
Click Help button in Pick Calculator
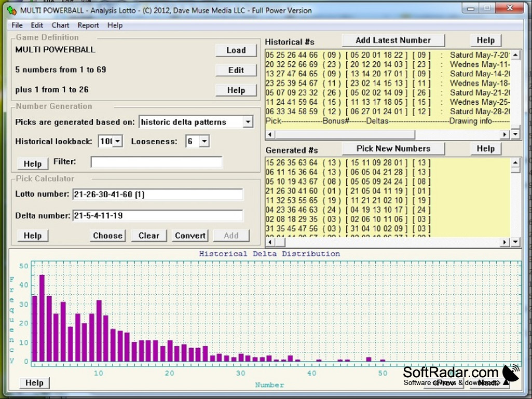33,236
